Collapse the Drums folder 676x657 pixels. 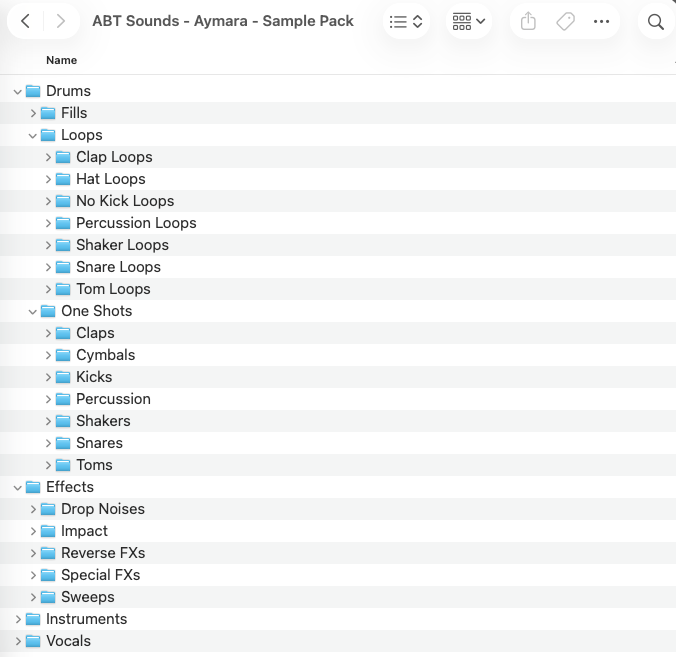coord(18,91)
